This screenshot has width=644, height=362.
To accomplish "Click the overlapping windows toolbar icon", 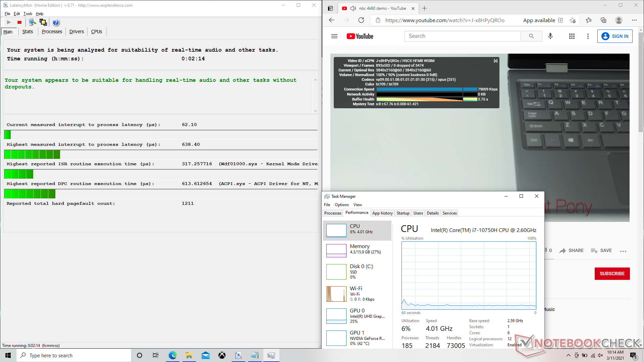I will point(43,22).
